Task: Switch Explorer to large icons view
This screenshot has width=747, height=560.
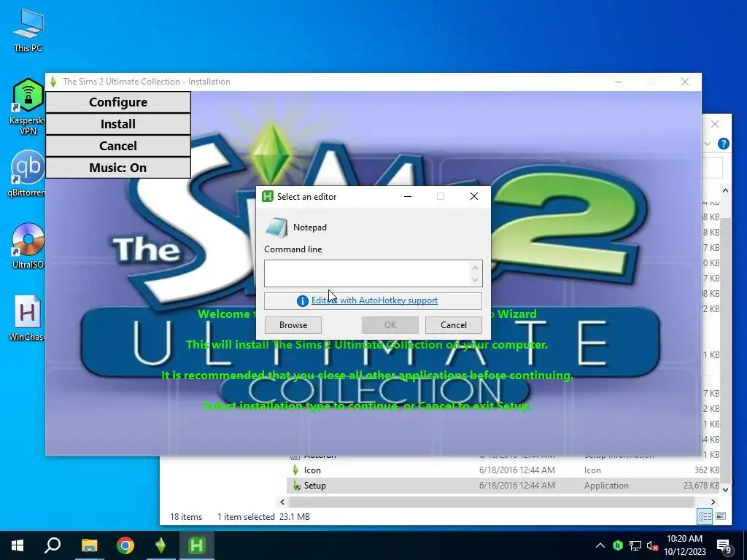Action: tap(721, 517)
